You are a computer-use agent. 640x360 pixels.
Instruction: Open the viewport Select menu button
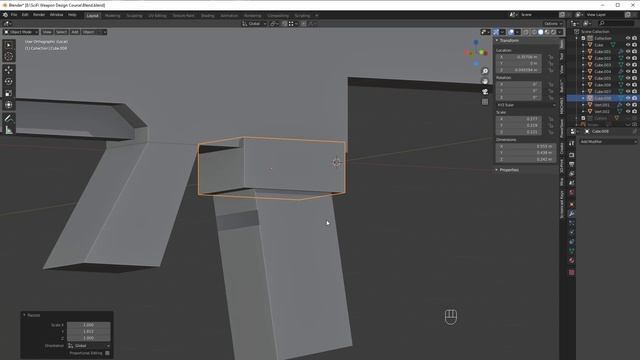tap(61, 32)
